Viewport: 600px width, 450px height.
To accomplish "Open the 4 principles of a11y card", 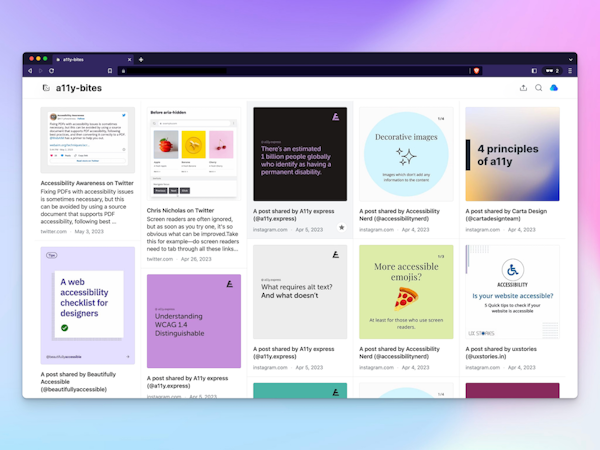I will tap(512, 154).
